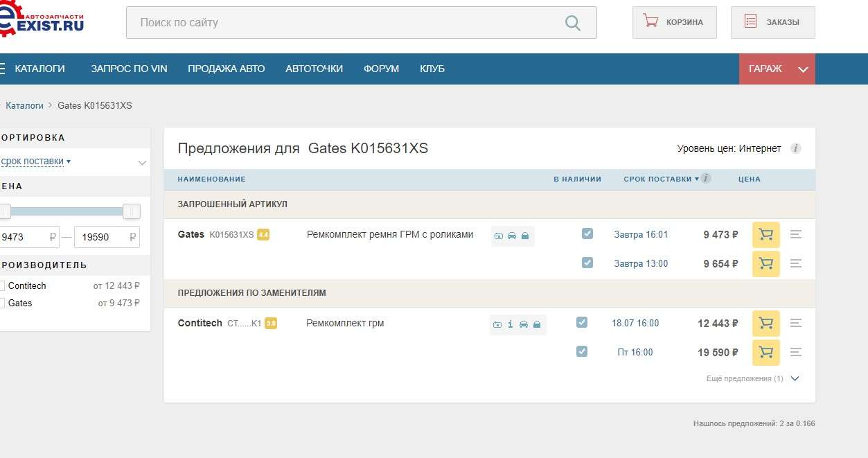Image resolution: width=868 pixels, height=458 pixels.
Task: Click the maximum price field 19590
Action: [107, 237]
